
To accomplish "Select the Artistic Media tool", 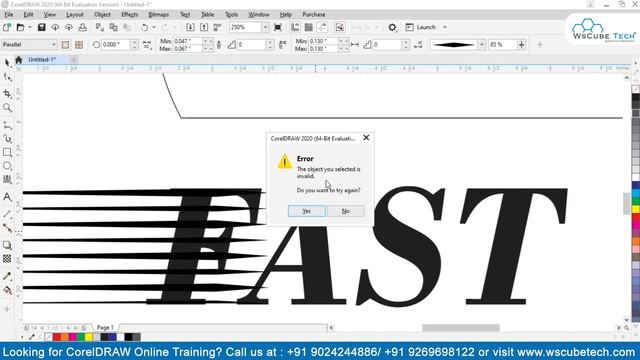I will [7, 139].
